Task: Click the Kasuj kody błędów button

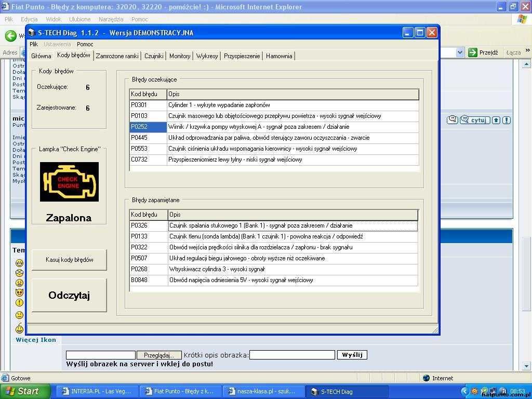Action: 69,260
